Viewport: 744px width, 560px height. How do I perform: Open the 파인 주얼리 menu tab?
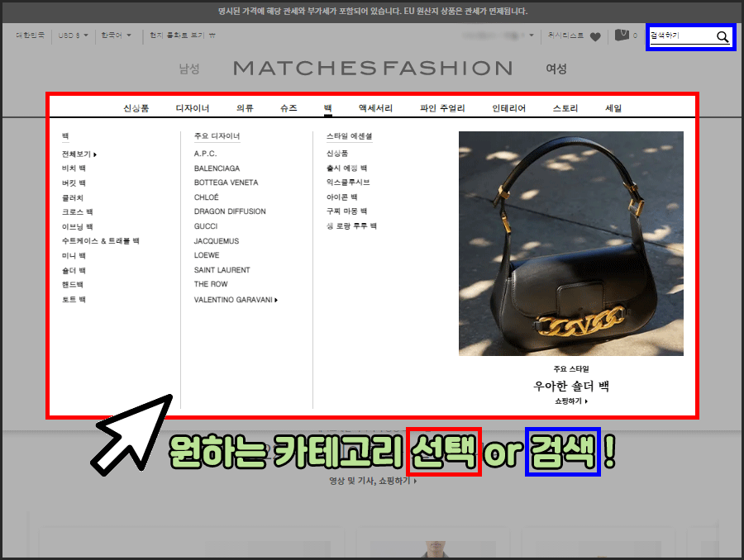click(442, 108)
